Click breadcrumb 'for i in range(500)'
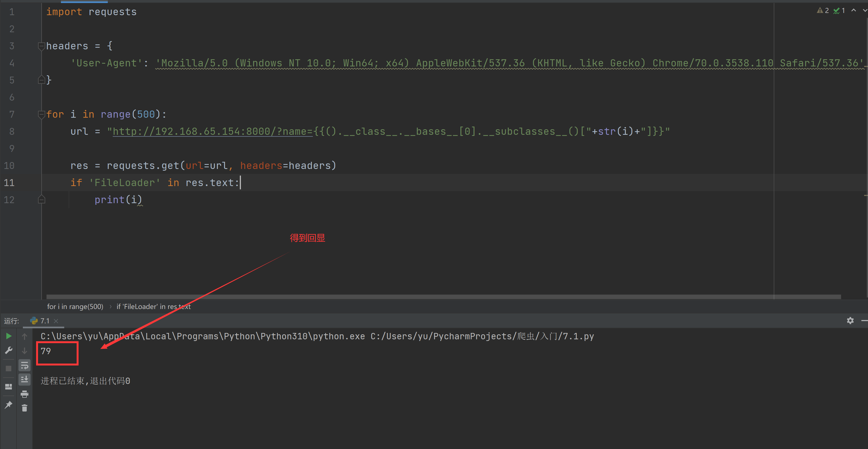The height and width of the screenshot is (449, 868). [x=75, y=306]
